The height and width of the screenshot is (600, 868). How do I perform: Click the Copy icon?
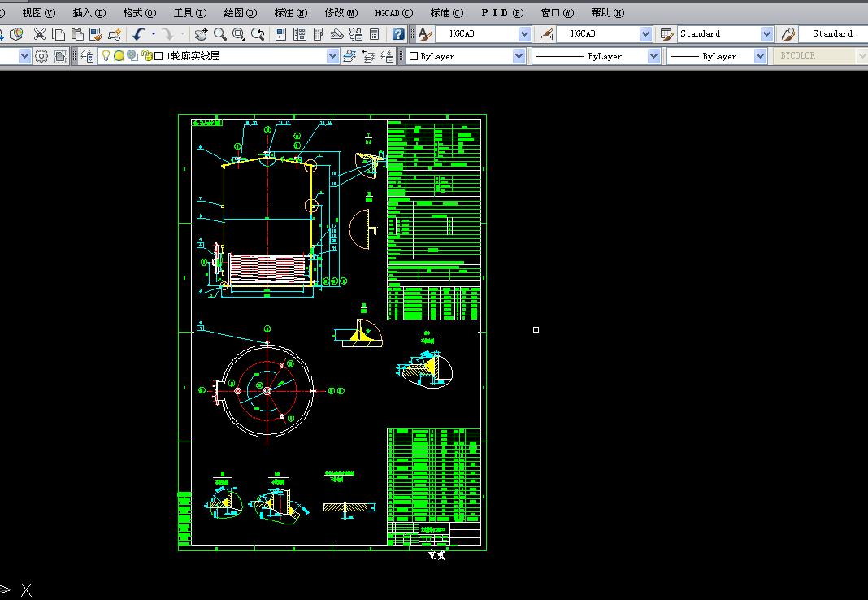click(x=59, y=34)
